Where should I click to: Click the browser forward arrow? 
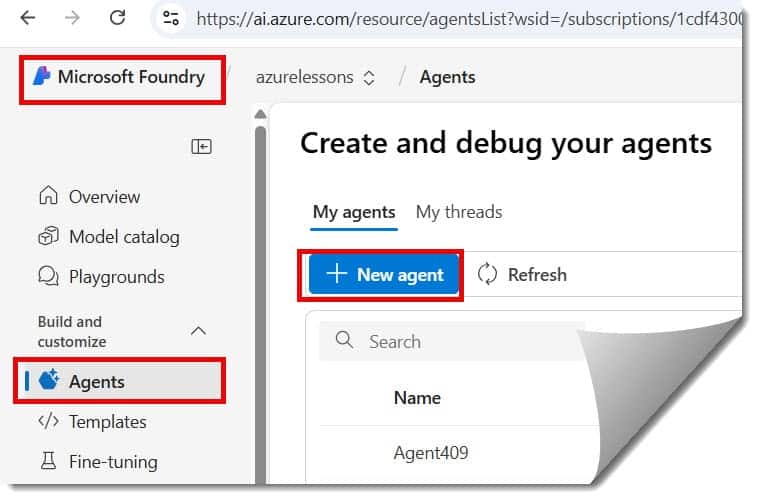click(72, 18)
